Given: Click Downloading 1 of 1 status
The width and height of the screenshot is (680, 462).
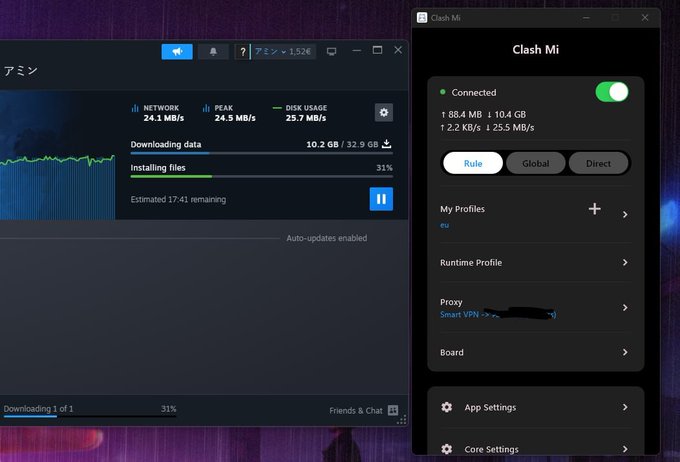Looking at the screenshot, I should point(38,409).
